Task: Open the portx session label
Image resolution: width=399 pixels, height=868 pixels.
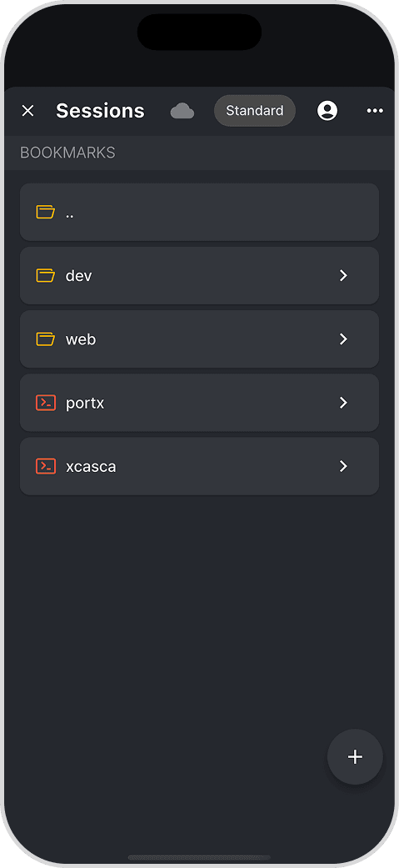Action: (85, 403)
